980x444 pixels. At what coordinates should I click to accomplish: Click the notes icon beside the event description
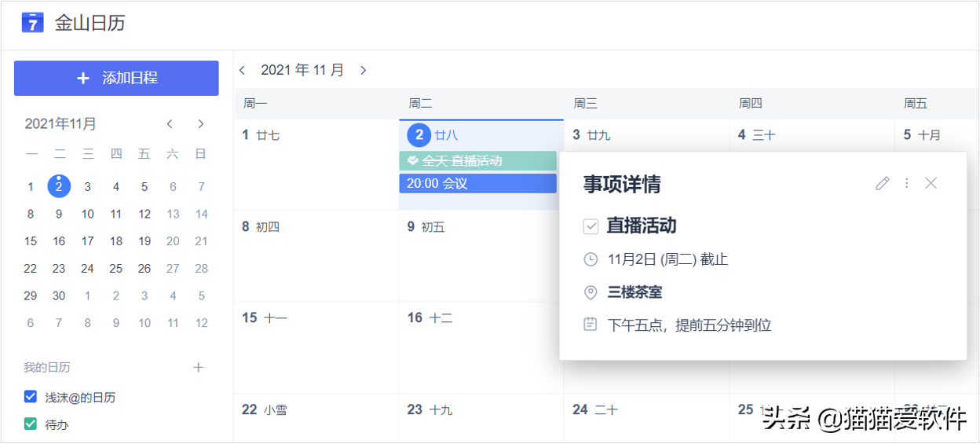click(591, 325)
